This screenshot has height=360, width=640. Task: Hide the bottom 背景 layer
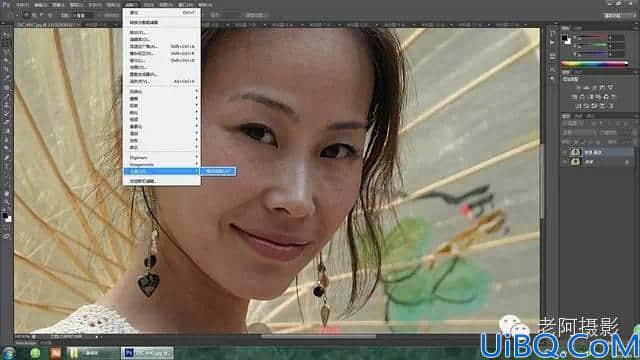(x=565, y=162)
